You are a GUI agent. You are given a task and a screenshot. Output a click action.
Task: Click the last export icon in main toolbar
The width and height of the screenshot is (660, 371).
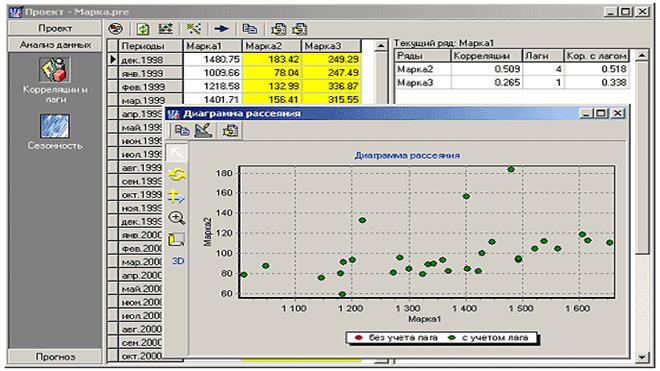299,29
